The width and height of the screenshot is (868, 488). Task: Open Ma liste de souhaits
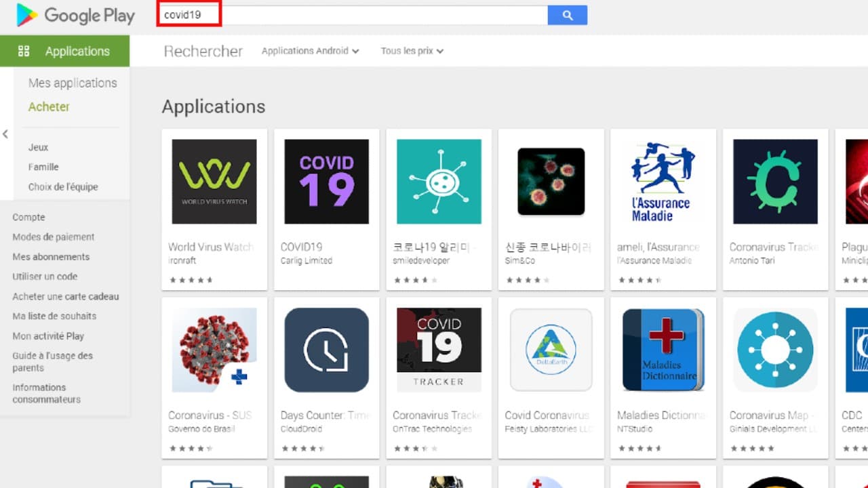(x=54, y=316)
